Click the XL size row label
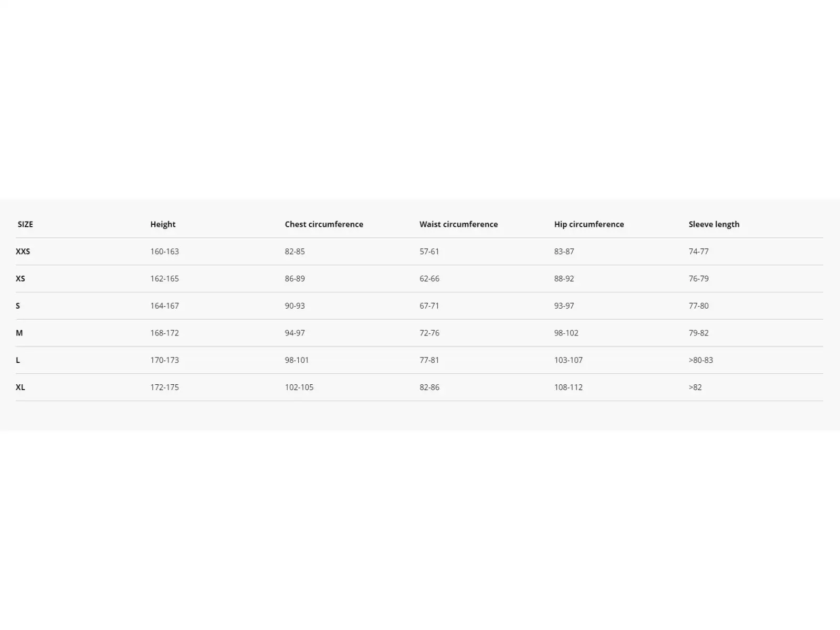The height and width of the screenshot is (630, 840). tap(20, 387)
